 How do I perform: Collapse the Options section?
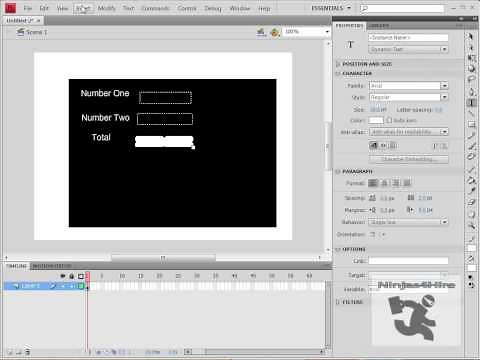pyautogui.click(x=338, y=249)
